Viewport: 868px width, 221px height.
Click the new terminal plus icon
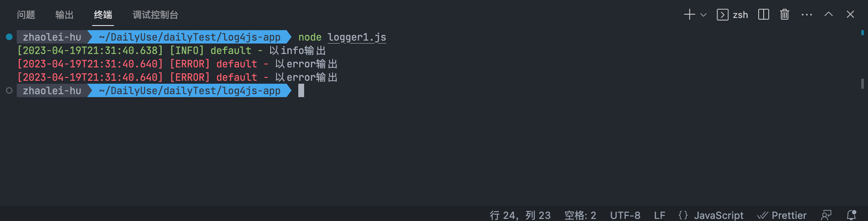click(x=689, y=15)
